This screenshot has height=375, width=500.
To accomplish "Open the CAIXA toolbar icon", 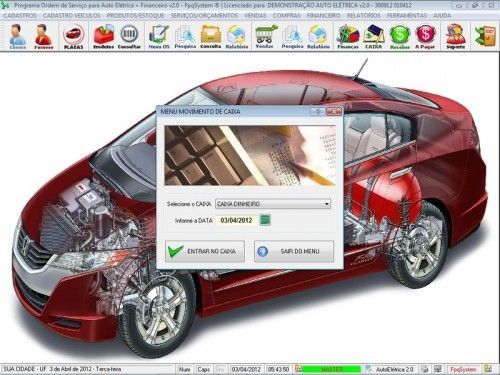I will pos(373,37).
